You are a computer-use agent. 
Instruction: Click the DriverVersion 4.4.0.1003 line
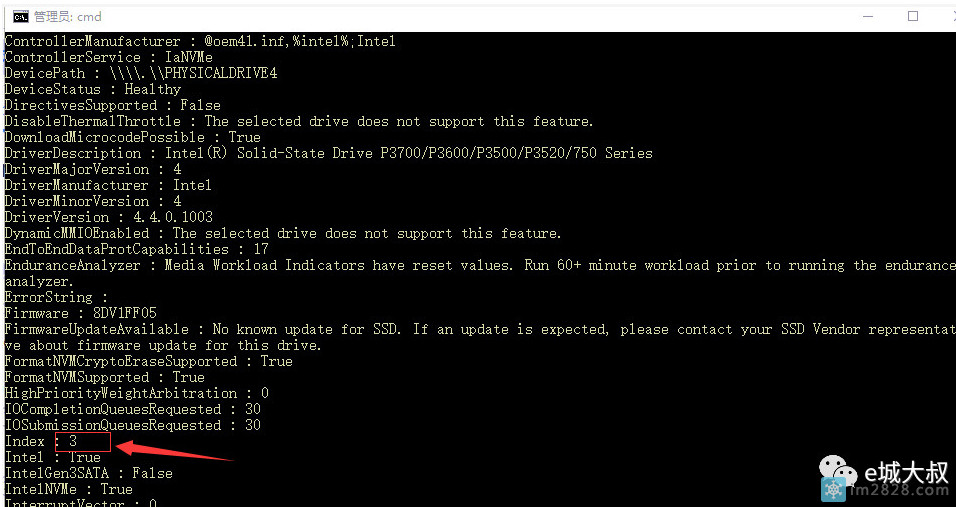[x=108, y=217]
